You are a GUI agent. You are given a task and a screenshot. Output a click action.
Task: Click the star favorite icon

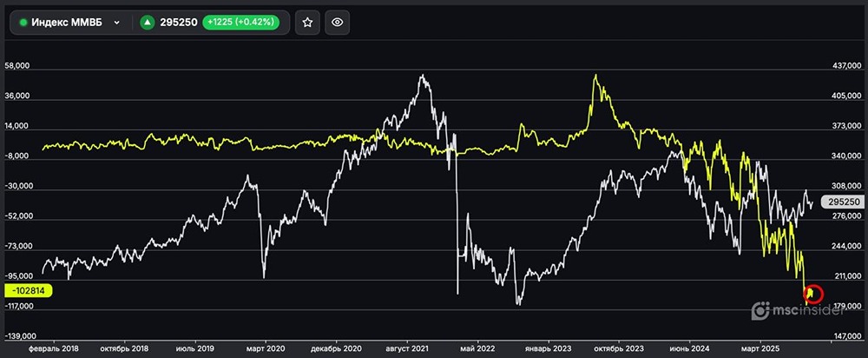pos(308,23)
